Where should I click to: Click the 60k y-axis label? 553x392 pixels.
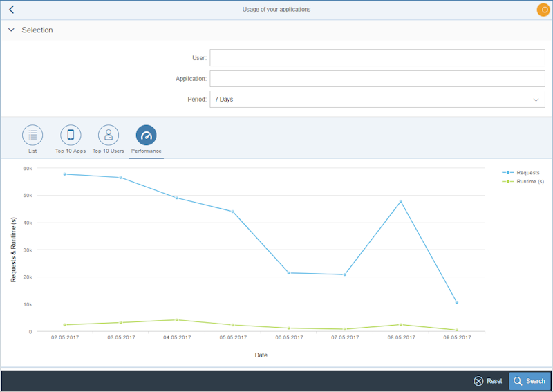(28, 168)
